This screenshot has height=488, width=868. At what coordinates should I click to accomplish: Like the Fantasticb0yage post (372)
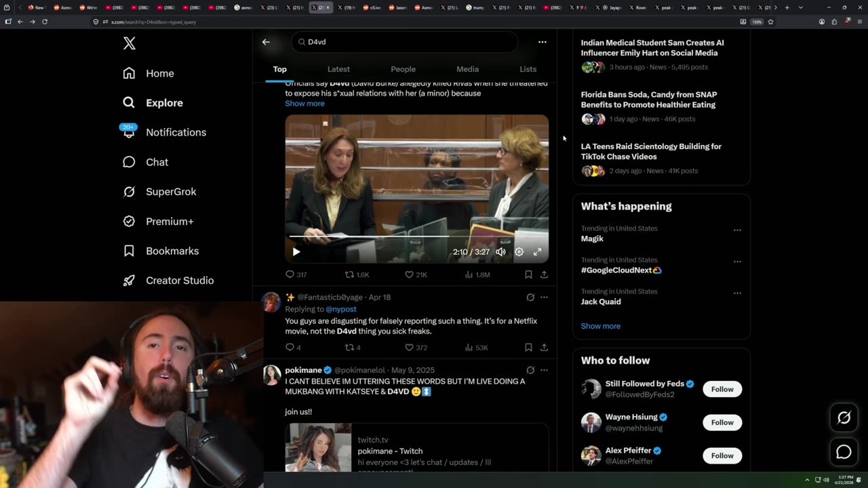(416, 348)
